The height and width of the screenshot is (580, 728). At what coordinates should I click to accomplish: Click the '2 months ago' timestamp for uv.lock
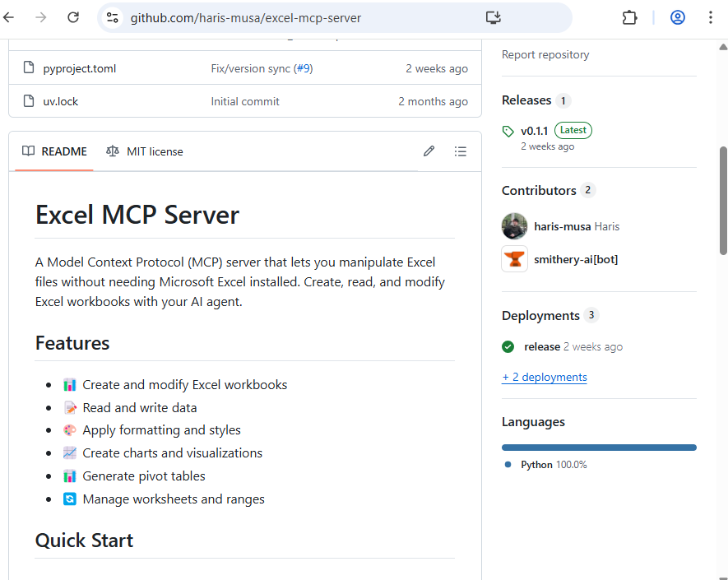coord(433,101)
